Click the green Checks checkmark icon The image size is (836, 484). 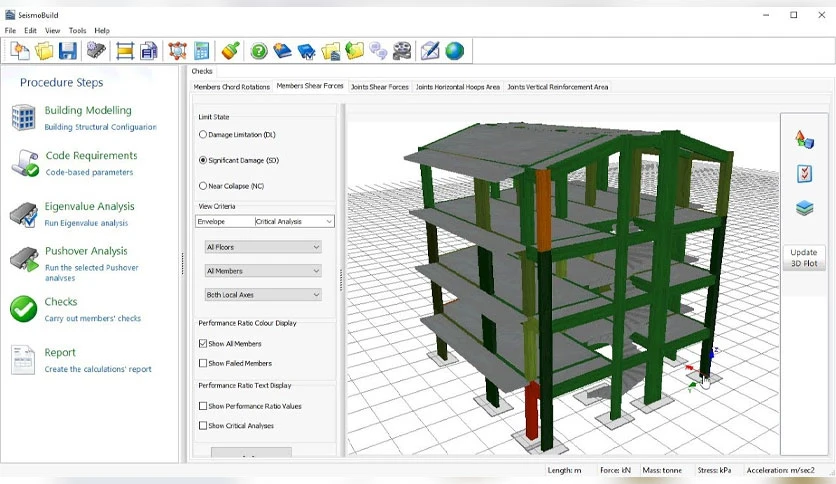pyautogui.click(x=23, y=309)
